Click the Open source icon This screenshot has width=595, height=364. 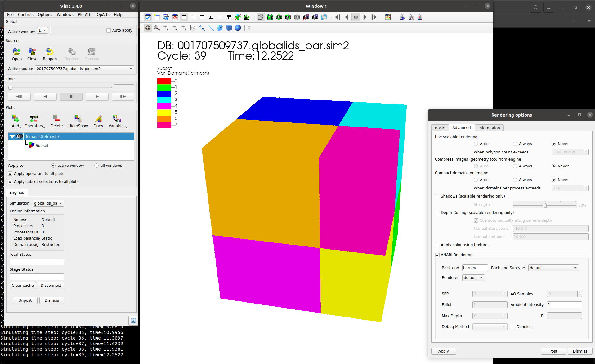pyautogui.click(x=16, y=52)
